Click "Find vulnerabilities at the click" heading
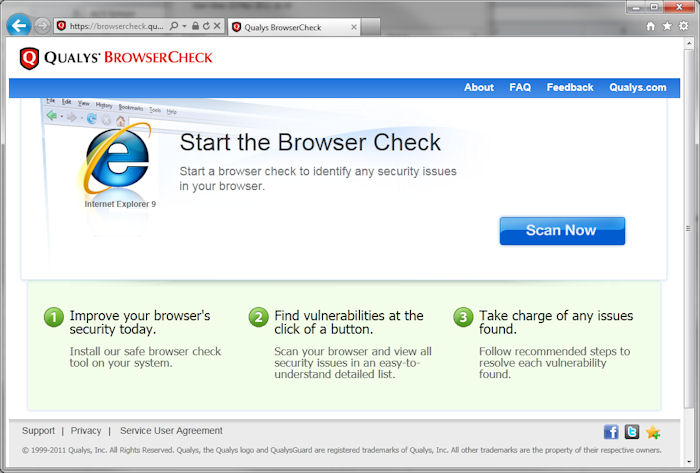The image size is (700, 473). pos(349,322)
